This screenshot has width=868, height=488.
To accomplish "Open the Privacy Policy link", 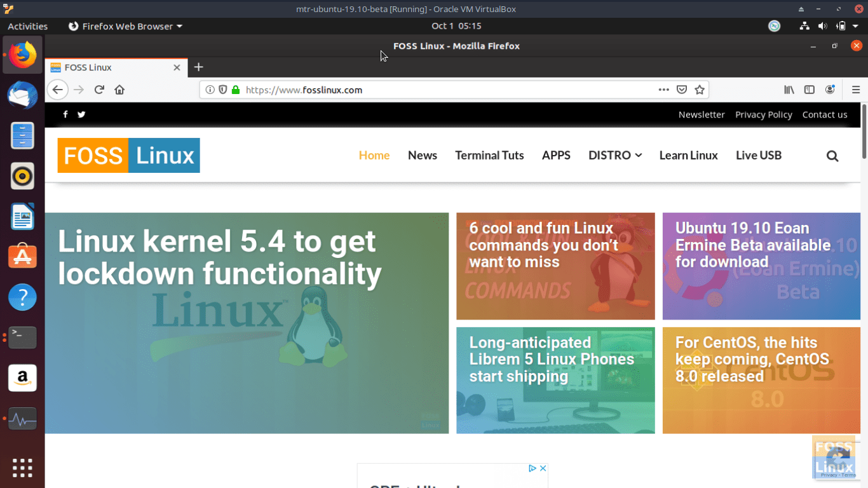I will pyautogui.click(x=764, y=114).
